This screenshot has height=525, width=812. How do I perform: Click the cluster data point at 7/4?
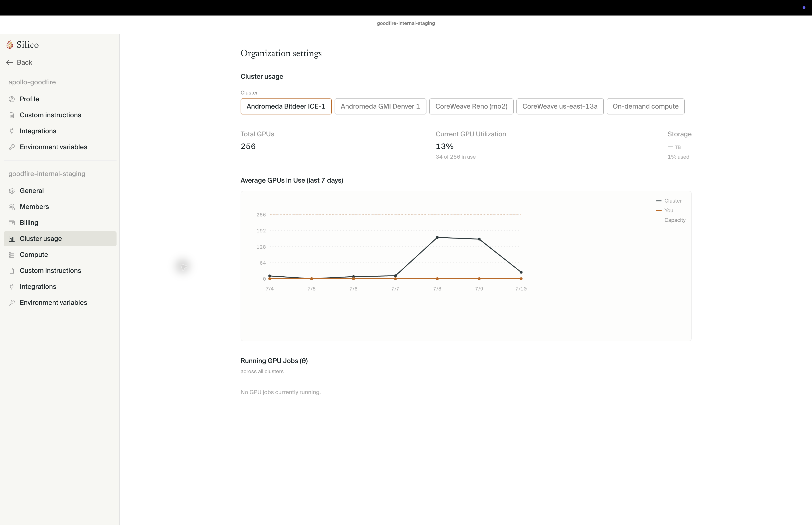(269, 276)
